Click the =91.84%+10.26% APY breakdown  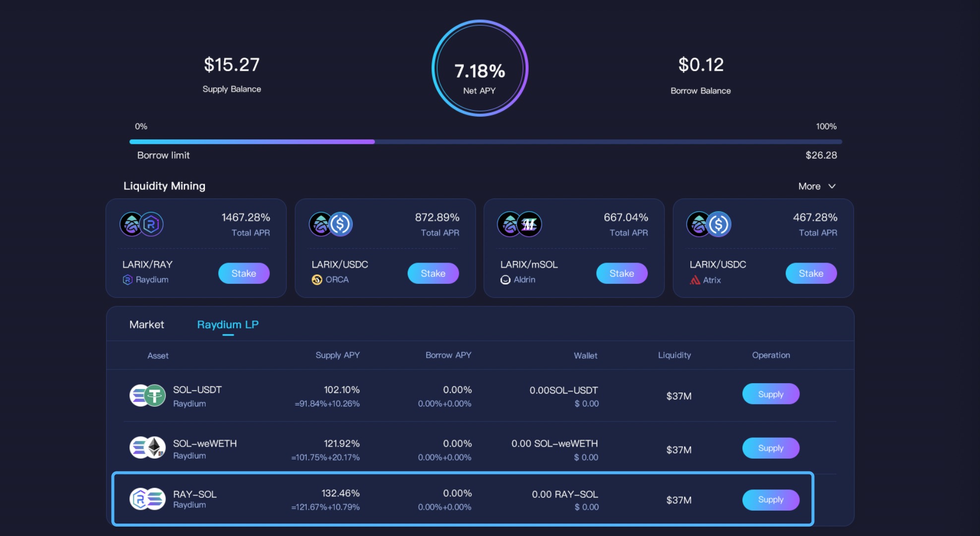(327, 404)
